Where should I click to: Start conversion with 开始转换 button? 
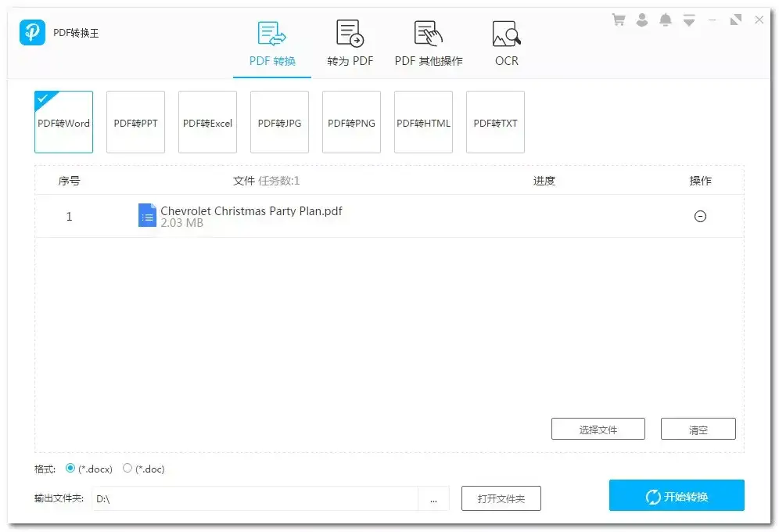pos(676,495)
